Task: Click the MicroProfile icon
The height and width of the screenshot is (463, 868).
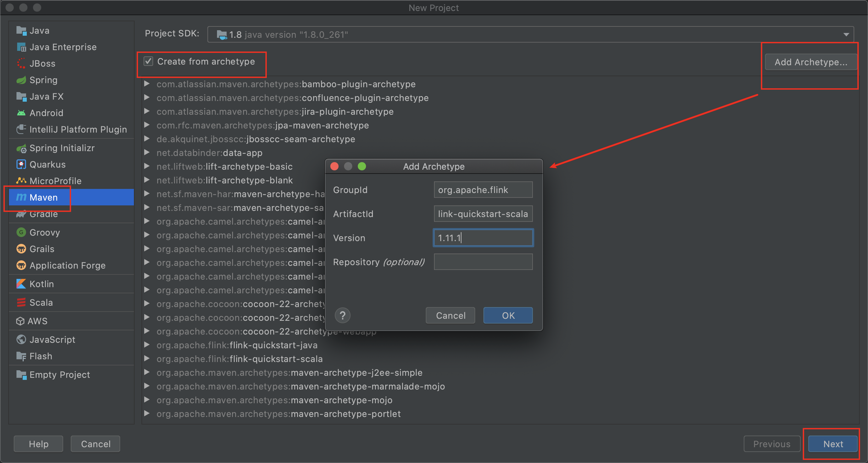Action: pos(21,181)
